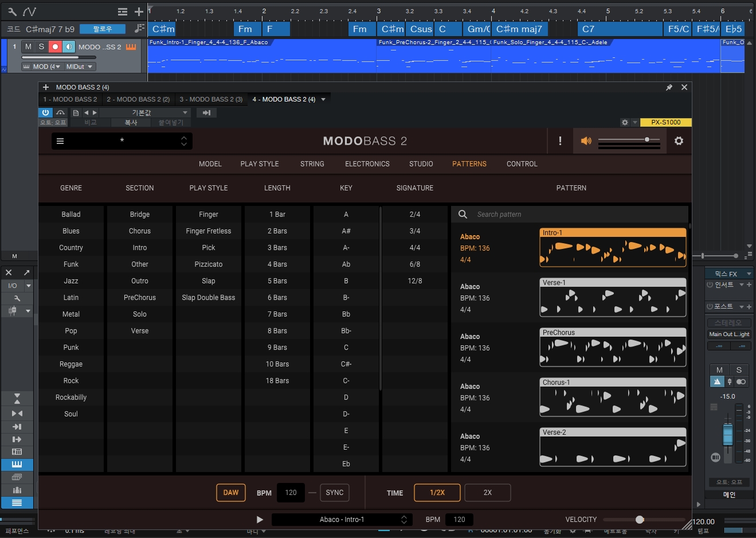
Task: Click the exclamation alert icon in MODO BASS
Action: [560, 141]
